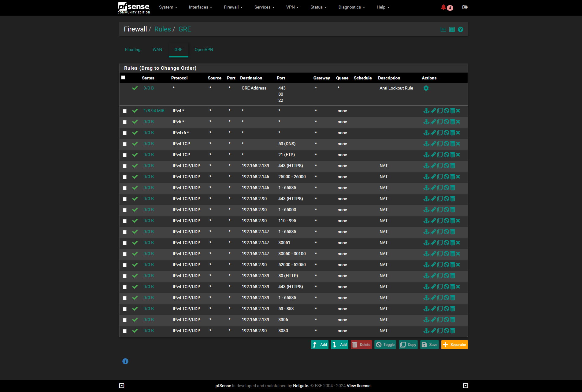Delete the 8080 port rule via trash icon

coord(453,331)
